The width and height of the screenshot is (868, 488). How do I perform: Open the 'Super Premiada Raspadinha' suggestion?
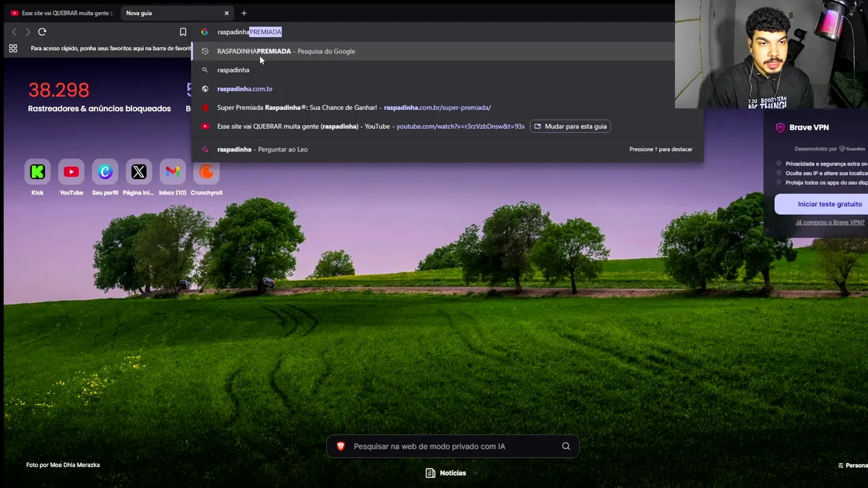pos(447,107)
